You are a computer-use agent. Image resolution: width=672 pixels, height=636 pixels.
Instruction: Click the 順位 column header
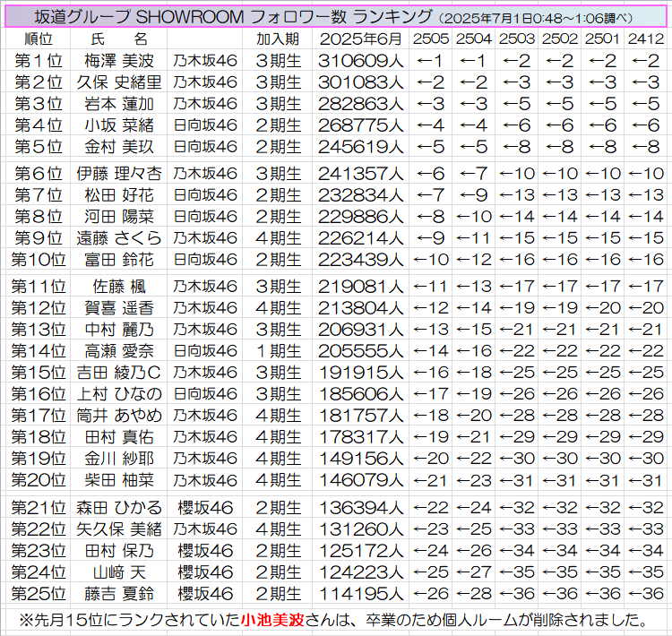(39, 39)
